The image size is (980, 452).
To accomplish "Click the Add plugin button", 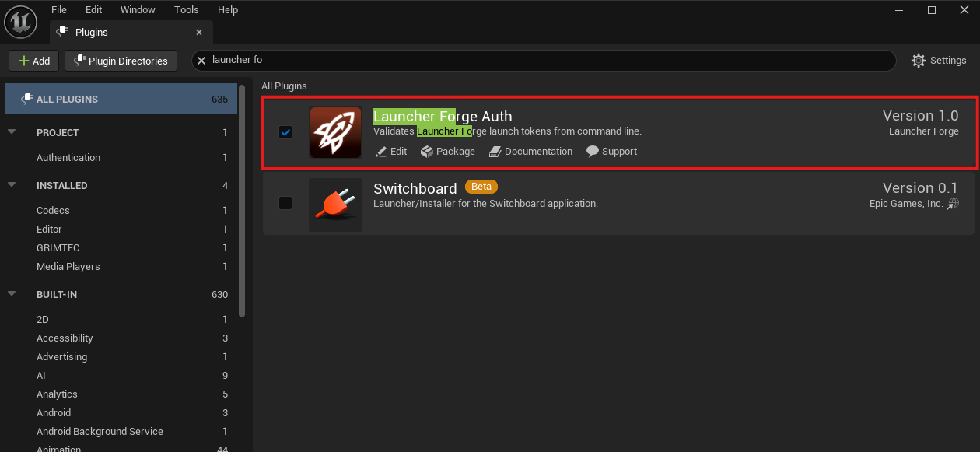I will (34, 61).
